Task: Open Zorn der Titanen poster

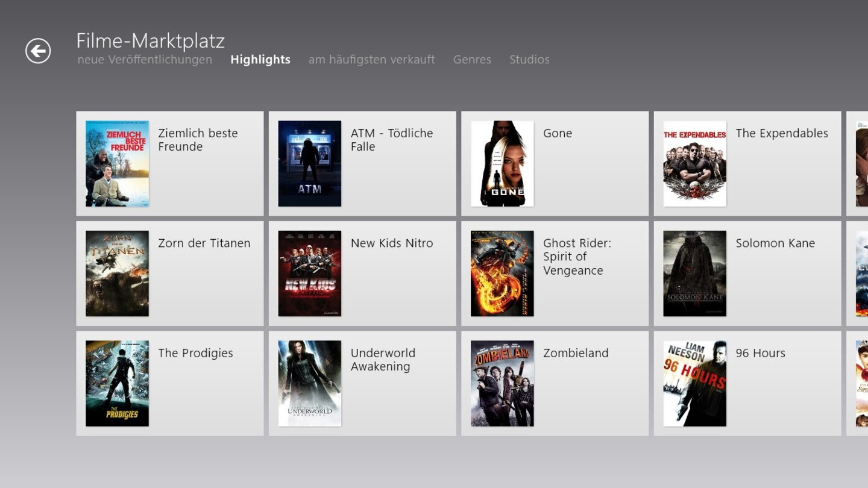Action: pos(117,274)
